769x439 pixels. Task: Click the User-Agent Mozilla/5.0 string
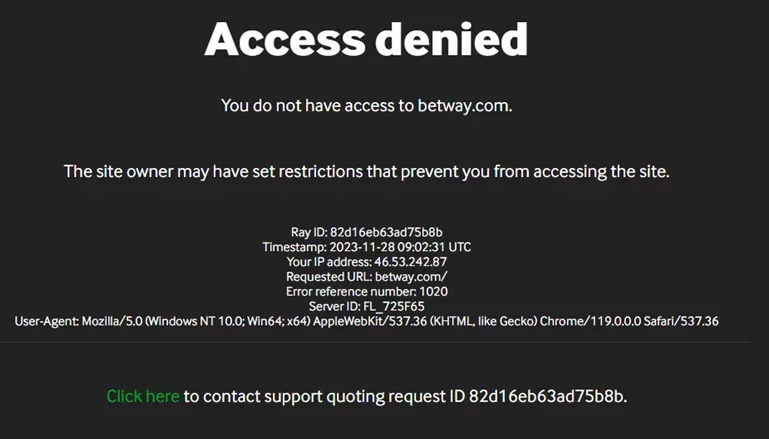[x=366, y=321]
